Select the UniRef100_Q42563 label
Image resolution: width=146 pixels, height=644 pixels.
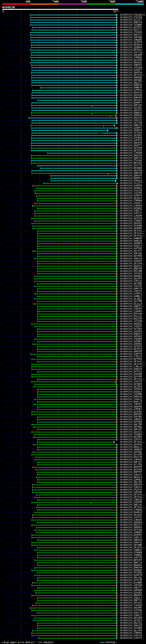coord(131,135)
